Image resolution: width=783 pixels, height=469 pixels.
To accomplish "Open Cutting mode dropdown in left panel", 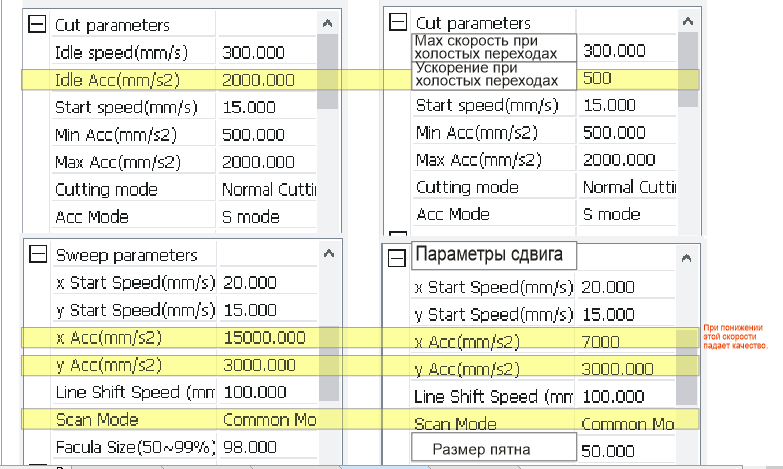I will point(267,189).
